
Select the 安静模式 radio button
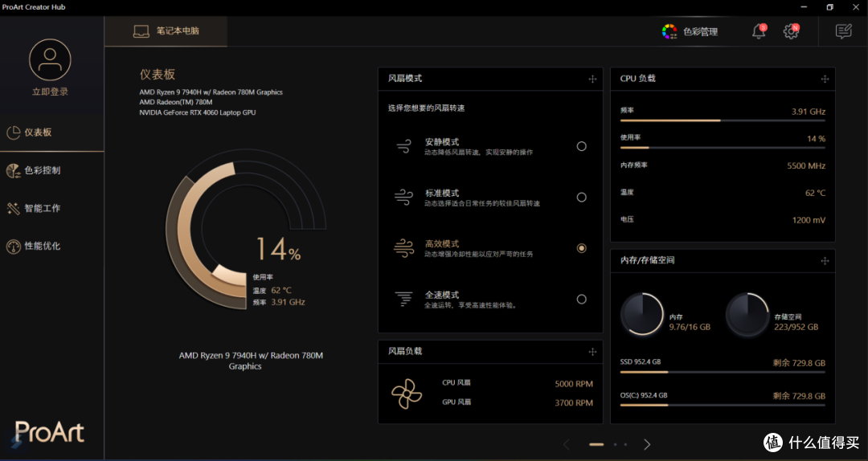[581, 146]
